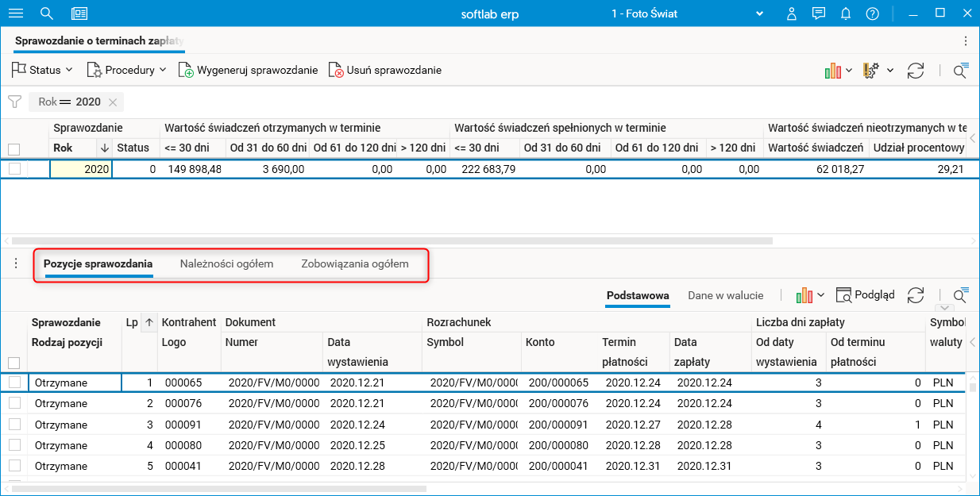Click the search magnifier in title bar
This screenshot has height=496, width=980.
pos(47,13)
